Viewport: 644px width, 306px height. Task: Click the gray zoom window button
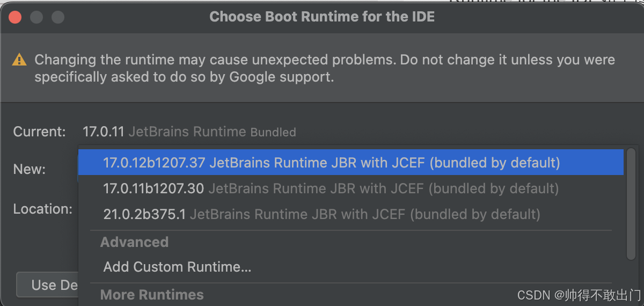[x=58, y=17]
